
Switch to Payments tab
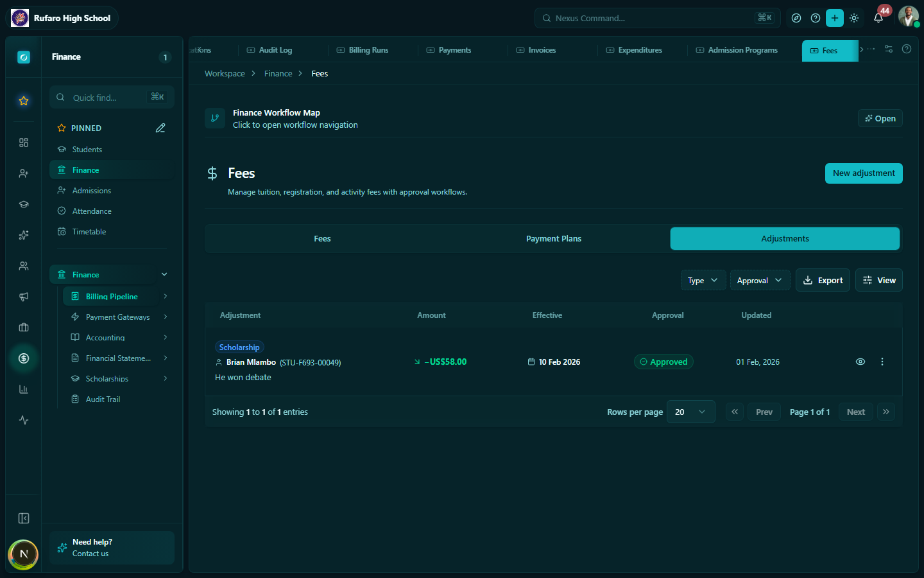(x=449, y=50)
